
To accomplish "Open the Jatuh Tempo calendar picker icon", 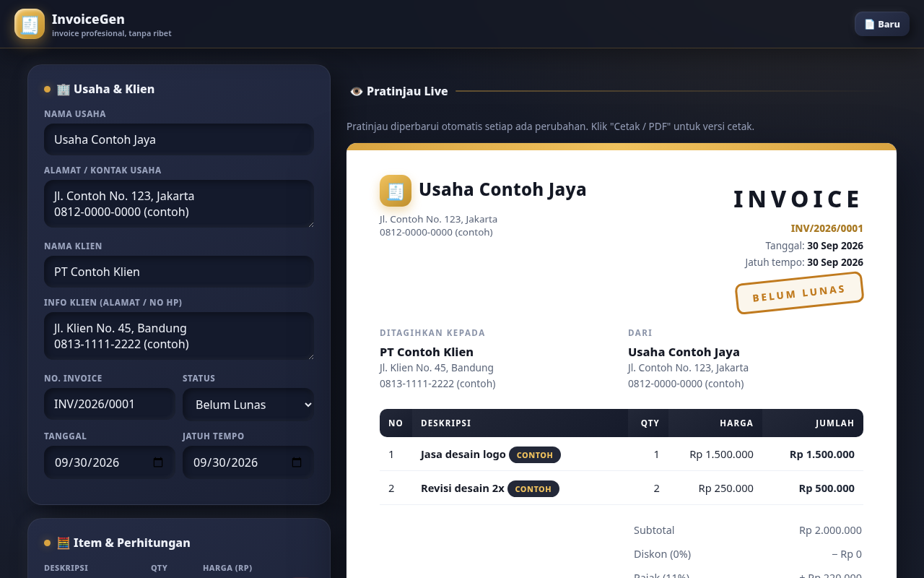I will pyautogui.click(x=297, y=462).
